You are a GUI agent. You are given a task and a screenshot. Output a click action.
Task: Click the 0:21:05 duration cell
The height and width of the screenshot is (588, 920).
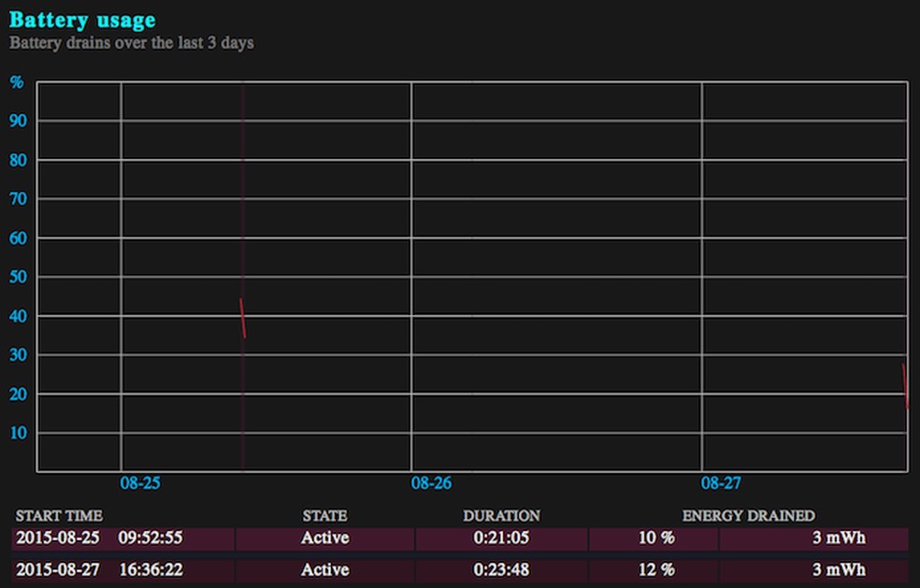pyautogui.click(x=502, y=538)
